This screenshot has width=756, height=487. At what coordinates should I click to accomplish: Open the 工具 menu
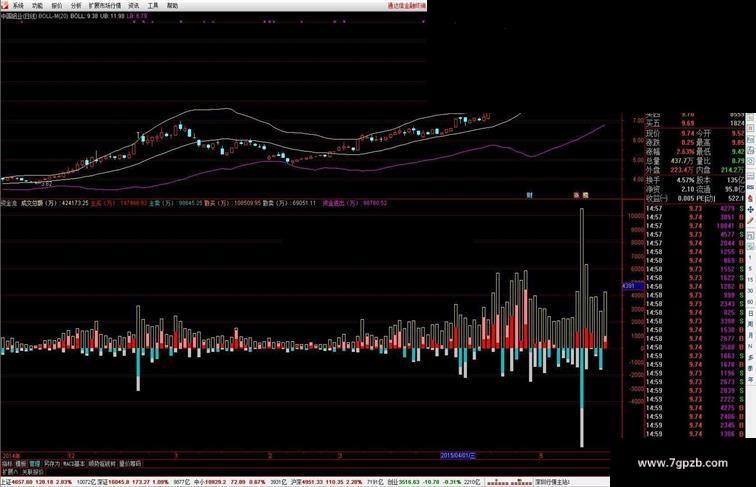click(x=153, y=6)
